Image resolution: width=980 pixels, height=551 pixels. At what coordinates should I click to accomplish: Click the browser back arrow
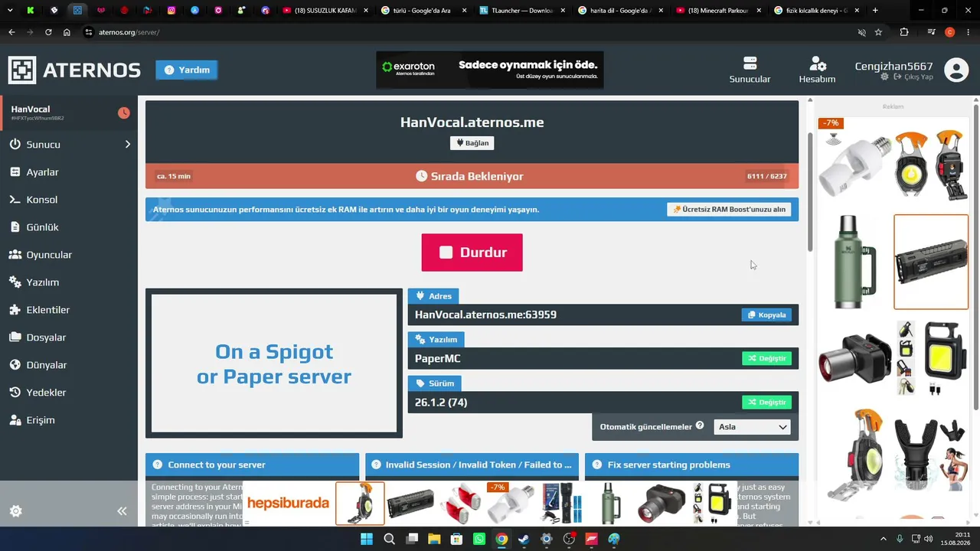[x=11, y=32]
